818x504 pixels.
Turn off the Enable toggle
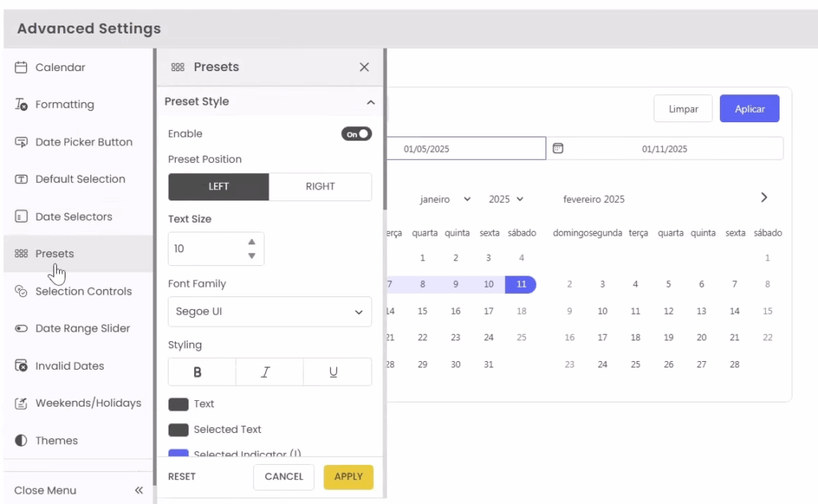click(x=356, y=134)
